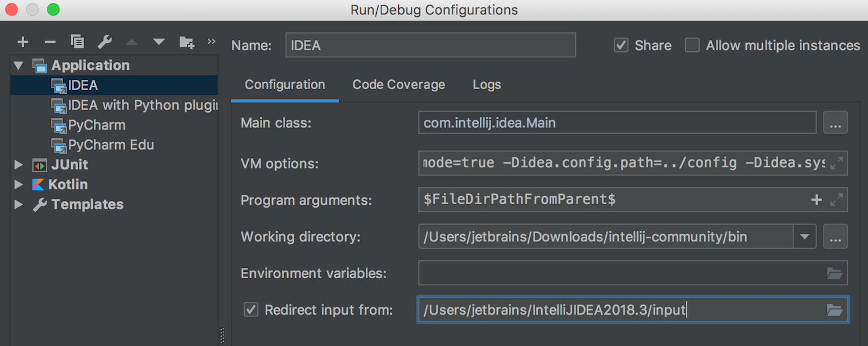This screenshot has width=868, height=346.
Task: Open edit defaults wrench icon in toolbar
Action: point(105,42)
